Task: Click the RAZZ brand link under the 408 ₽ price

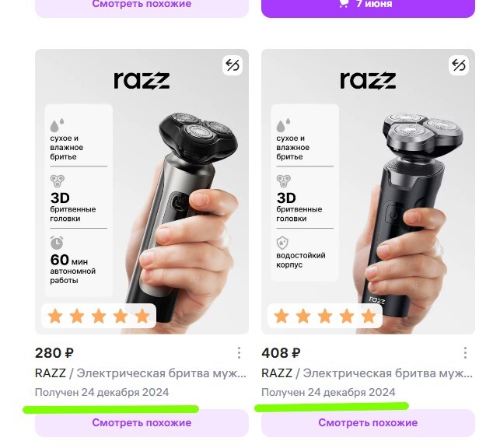Action: point(277,373)
